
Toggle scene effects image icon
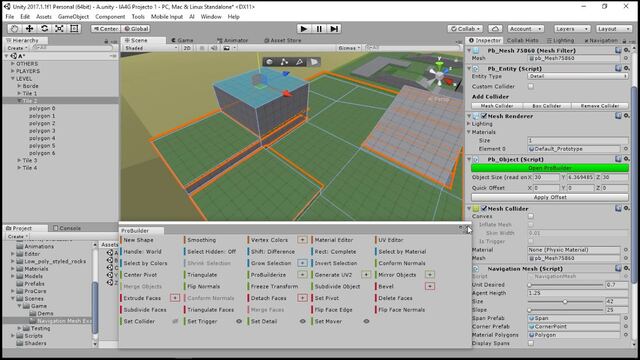coord(227,48)
